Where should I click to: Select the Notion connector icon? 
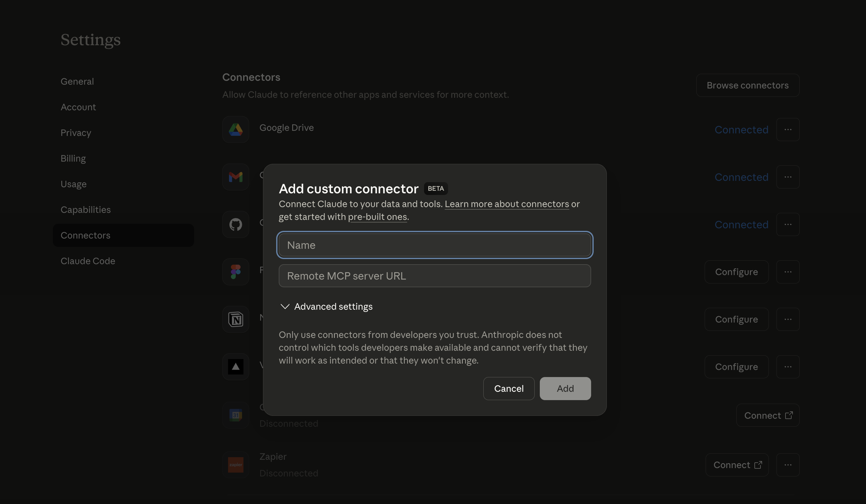(x=235, y=319)
